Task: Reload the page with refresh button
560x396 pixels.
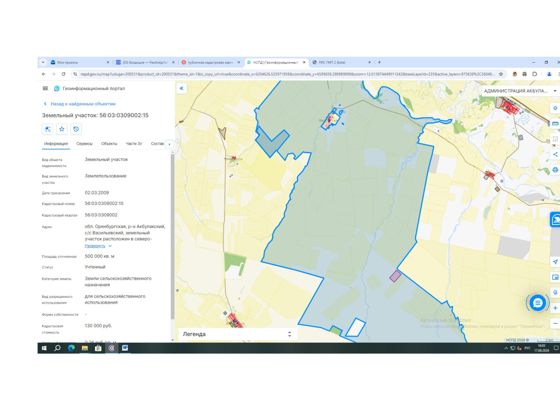Action: tap(63, 74)
